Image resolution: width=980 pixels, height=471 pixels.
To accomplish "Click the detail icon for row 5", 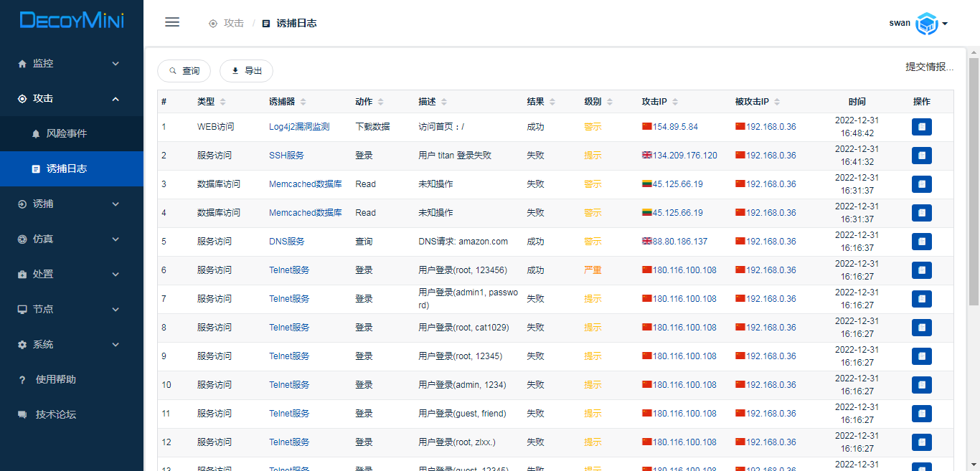I will tap(922, 242).
